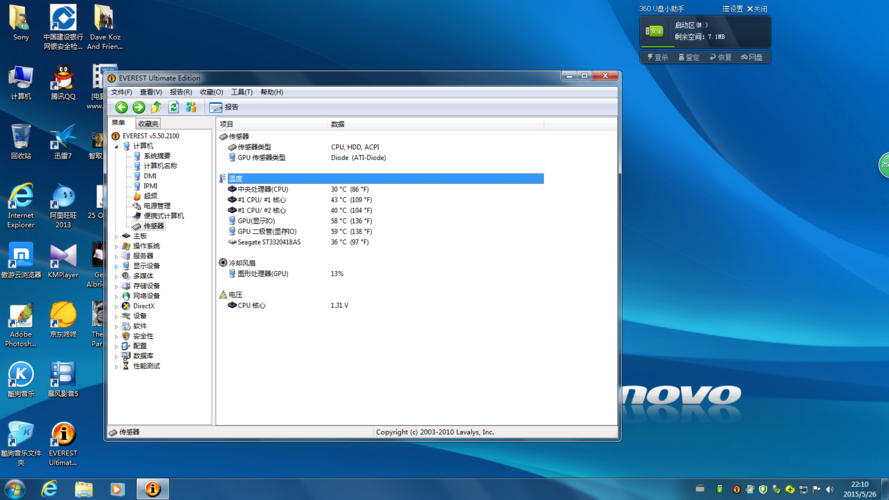Expand the 主板 tree node

tap(117, 236)
